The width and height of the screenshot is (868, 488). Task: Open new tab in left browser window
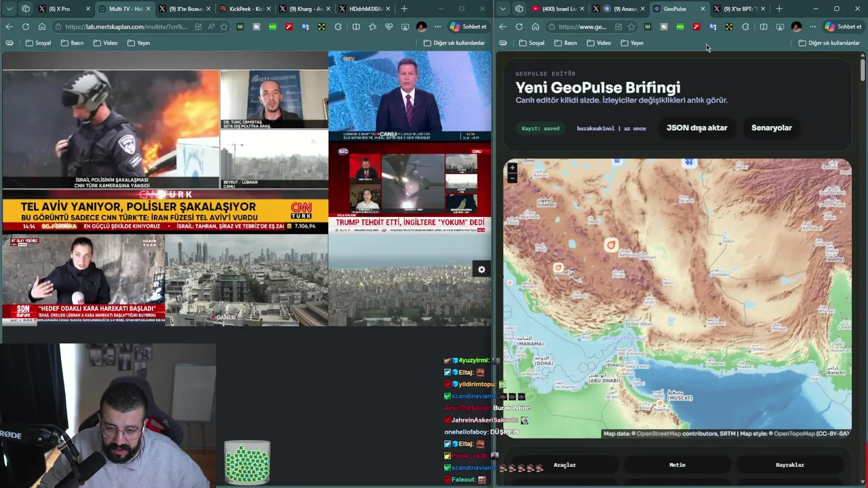click(x=404, y=9)
